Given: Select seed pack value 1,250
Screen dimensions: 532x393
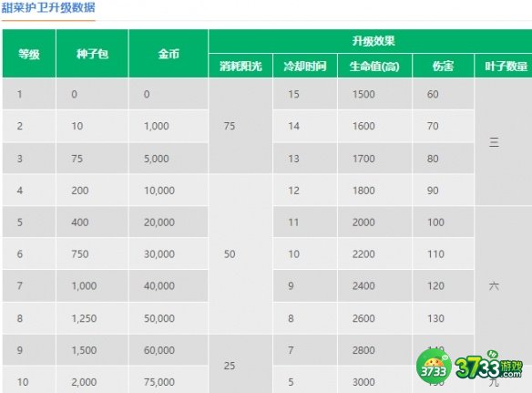Looking at the screenshot, I should [92, 318].
